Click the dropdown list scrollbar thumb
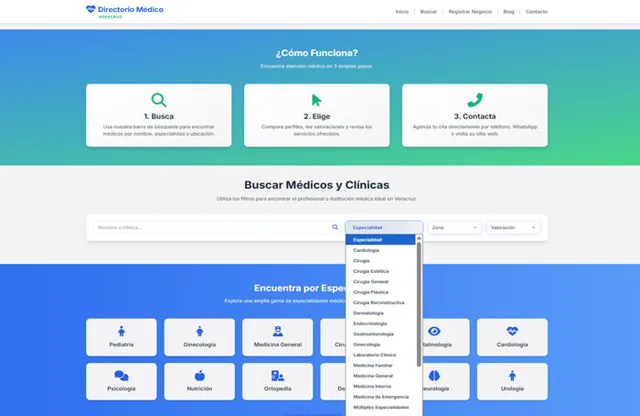 419,305
